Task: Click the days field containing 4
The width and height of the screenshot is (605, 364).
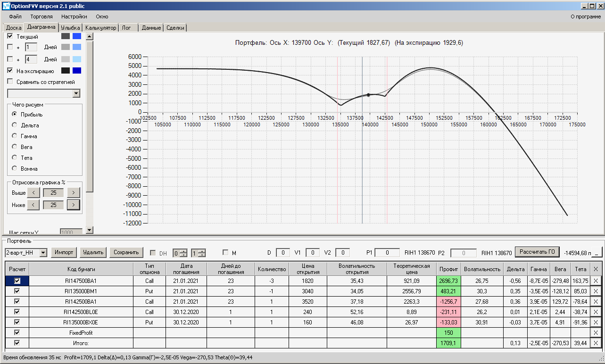Action: pyautogui.click(x=31, y=59)
